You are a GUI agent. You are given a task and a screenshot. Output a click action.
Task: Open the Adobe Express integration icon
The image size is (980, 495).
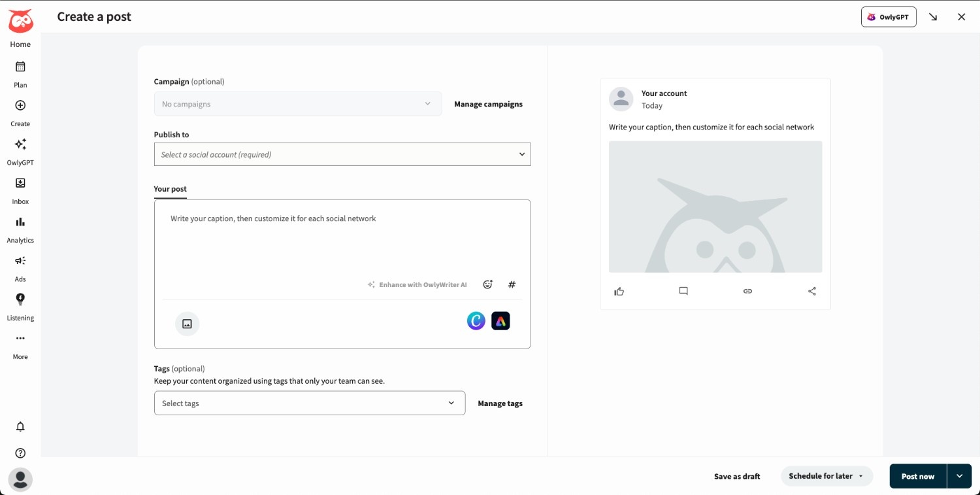[x=500, y=320]
